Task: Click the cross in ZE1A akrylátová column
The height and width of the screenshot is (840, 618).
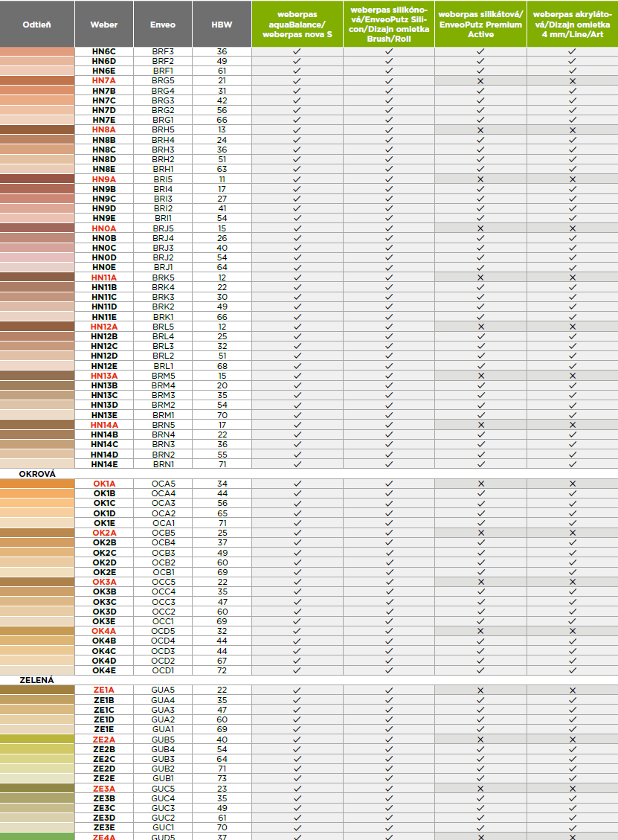Action: [x=573, y=690]
